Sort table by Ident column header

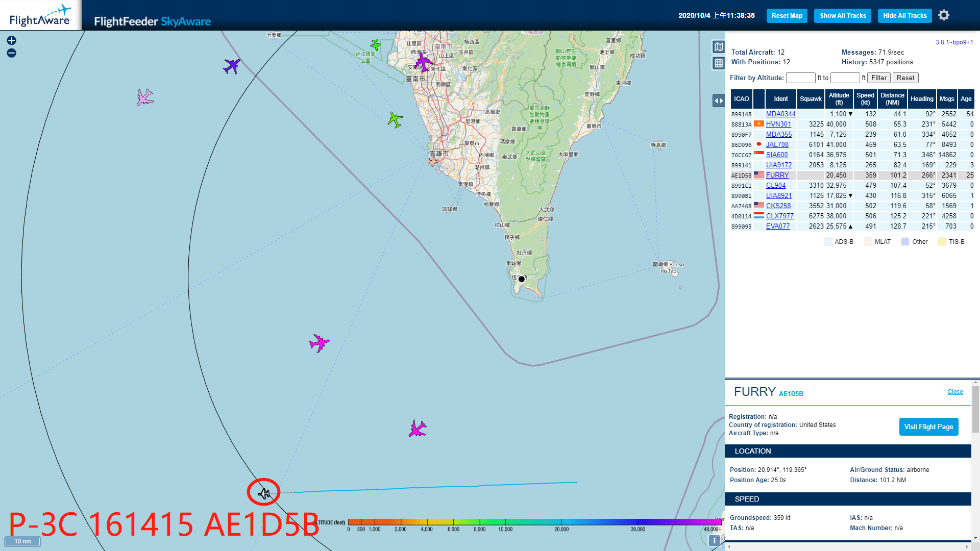[x=780, y=99]
